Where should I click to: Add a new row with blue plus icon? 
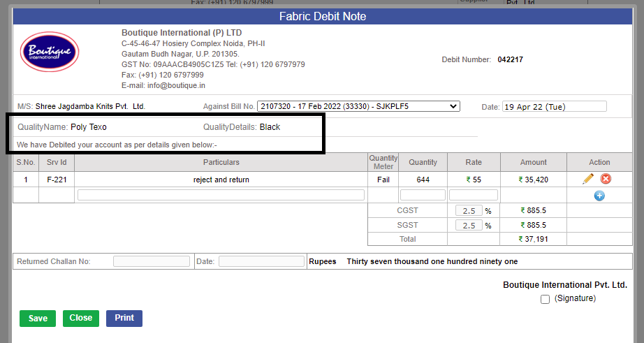[x=599, y=196]
